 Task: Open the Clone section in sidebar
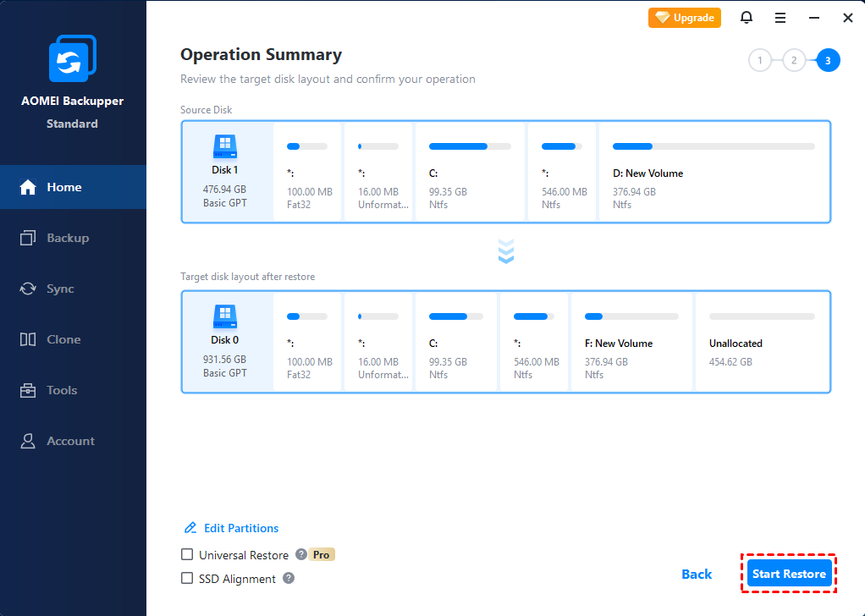click(x=63, y=339)
